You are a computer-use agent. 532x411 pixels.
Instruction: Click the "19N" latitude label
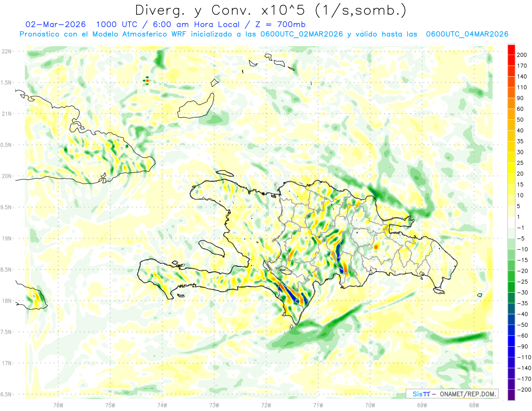click(7, 238)
